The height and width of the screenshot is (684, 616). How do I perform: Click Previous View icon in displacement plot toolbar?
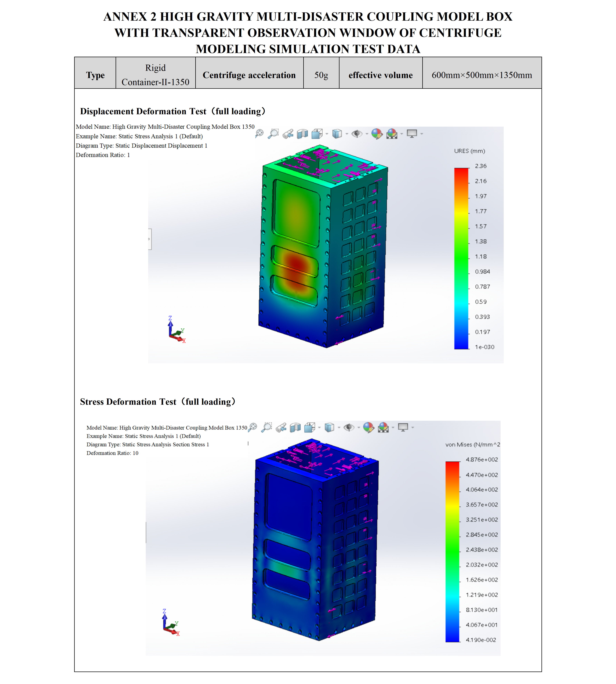click(x=288, y=134)
